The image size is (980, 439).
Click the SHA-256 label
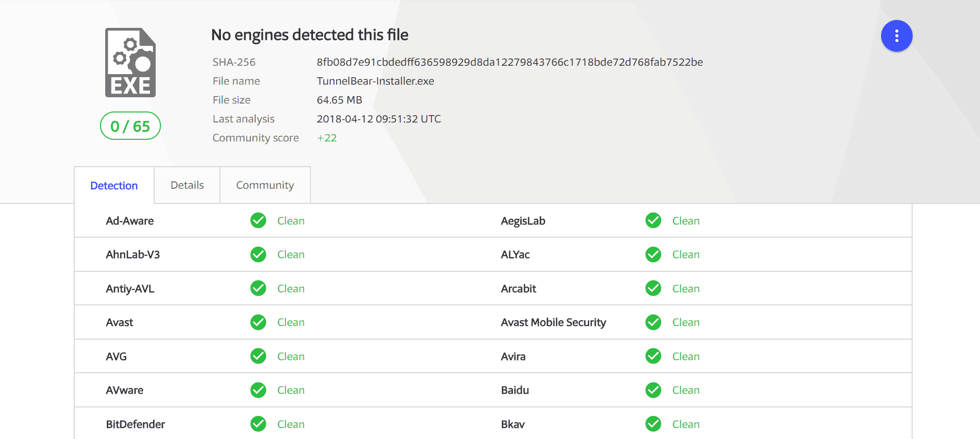234,62
